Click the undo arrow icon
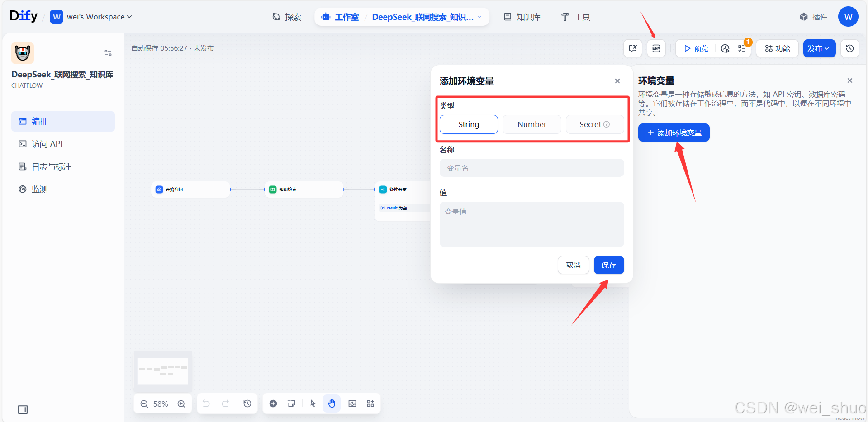The width and height of the screenshot is (868, 422). click(x=206, y=403)
